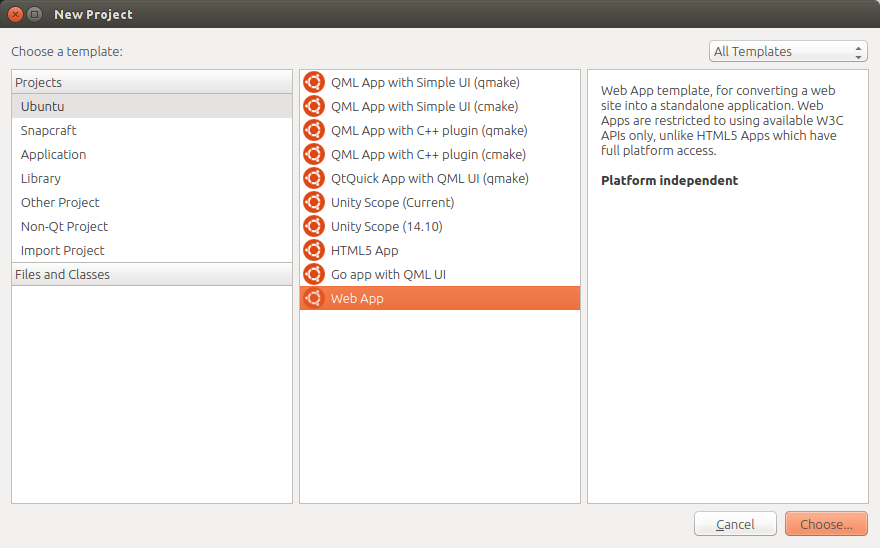
Task: Select the Import Project category
Action: pos(152,250)
